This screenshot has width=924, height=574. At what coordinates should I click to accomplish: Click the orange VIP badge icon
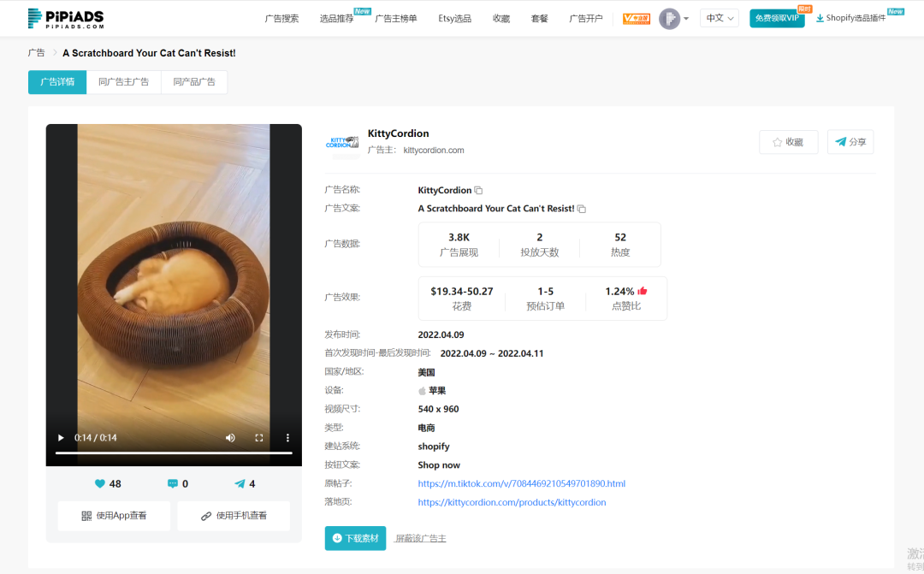(x=637, y=18)
